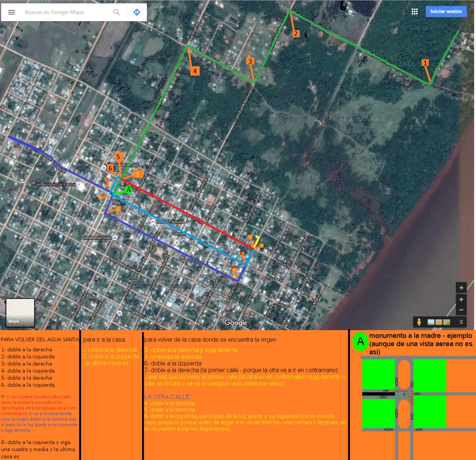Click the marker on lower Sta María street

pos(120,313)
